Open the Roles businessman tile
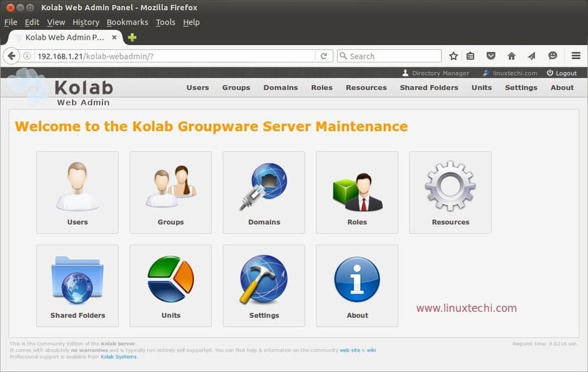 (x=357, y=192)
